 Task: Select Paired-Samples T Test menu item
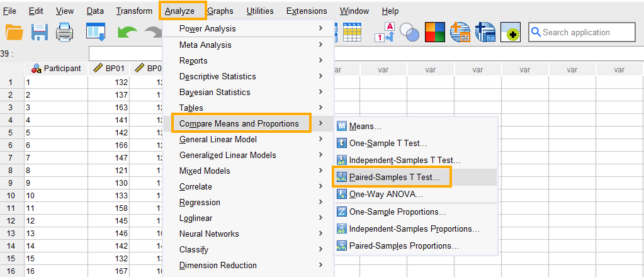click(x=395, y=178)
